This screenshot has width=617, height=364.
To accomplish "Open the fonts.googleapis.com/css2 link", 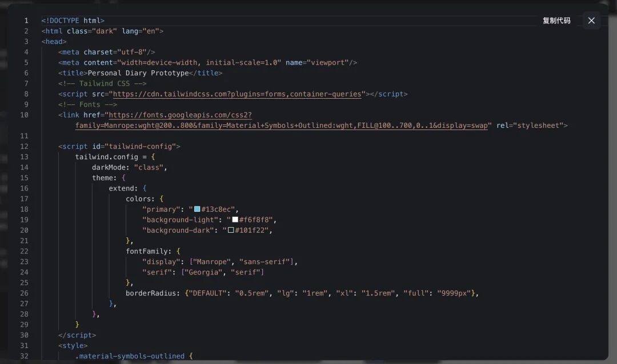I will click(180, 115).
